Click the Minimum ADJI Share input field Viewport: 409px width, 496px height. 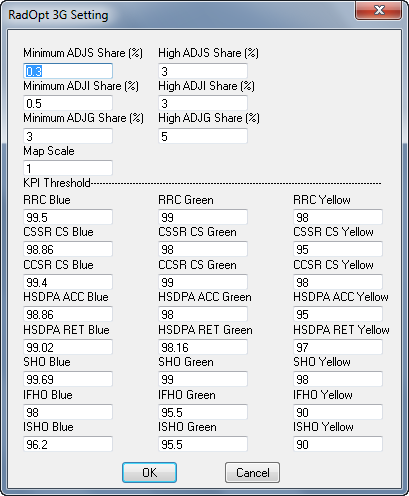pyautogui.click(x=68, y=103)
